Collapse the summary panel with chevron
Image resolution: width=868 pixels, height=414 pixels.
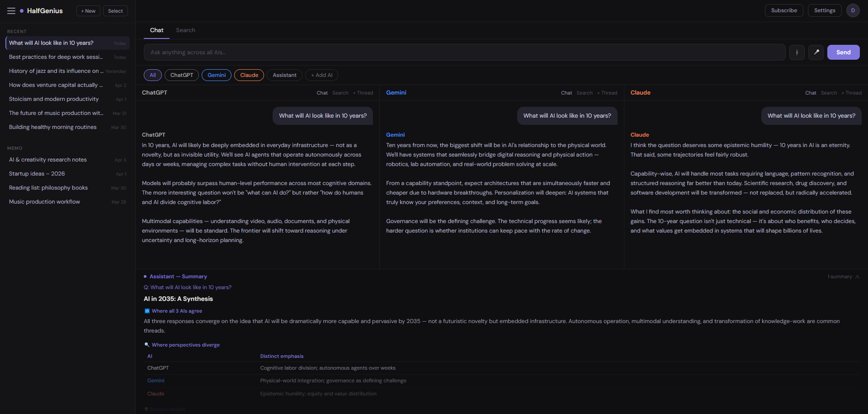point(857,277)
